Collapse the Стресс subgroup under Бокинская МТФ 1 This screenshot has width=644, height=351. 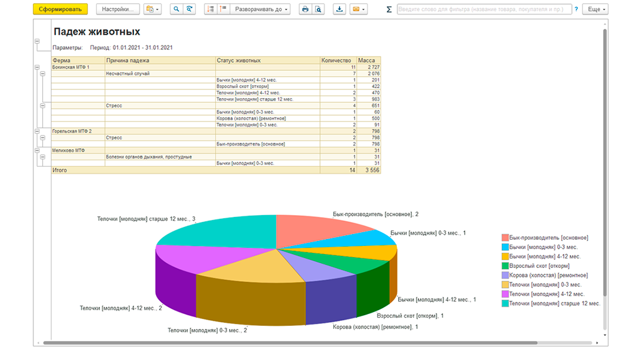(x=43, y=106)
